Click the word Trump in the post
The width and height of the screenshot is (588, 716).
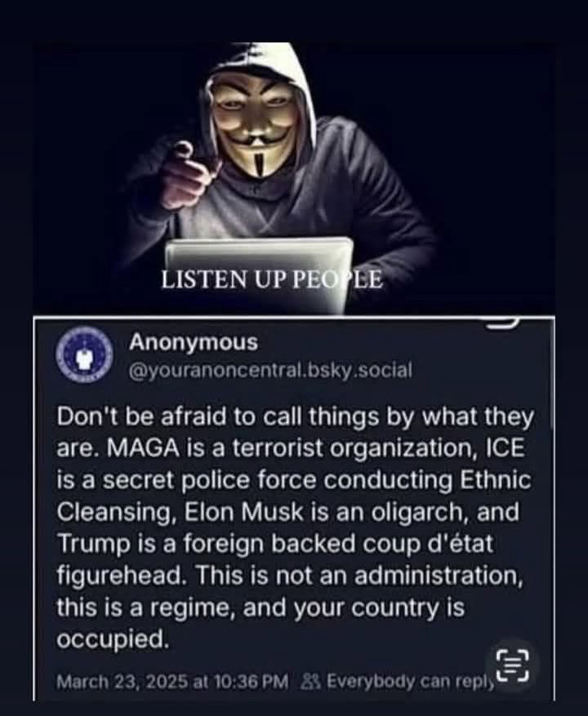[94, 544]
